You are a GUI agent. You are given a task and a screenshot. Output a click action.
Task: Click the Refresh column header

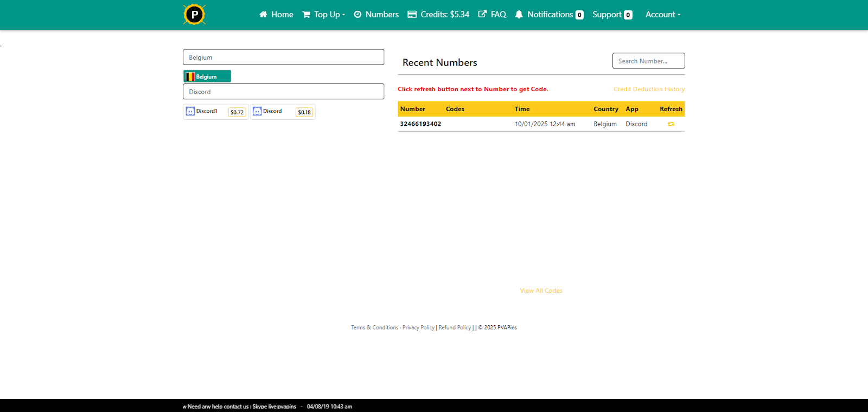click(671, 109)
